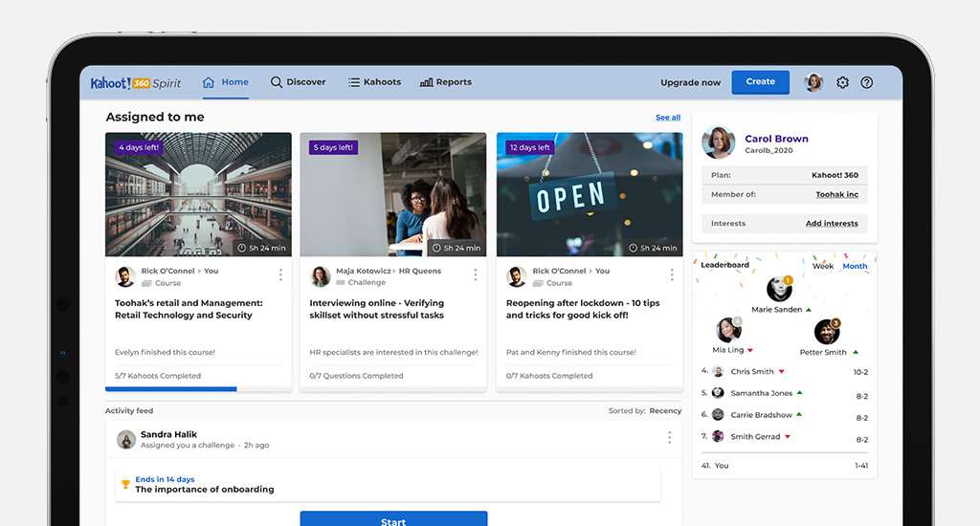Open options menu on Sandra Halik's post

(669, 438)
